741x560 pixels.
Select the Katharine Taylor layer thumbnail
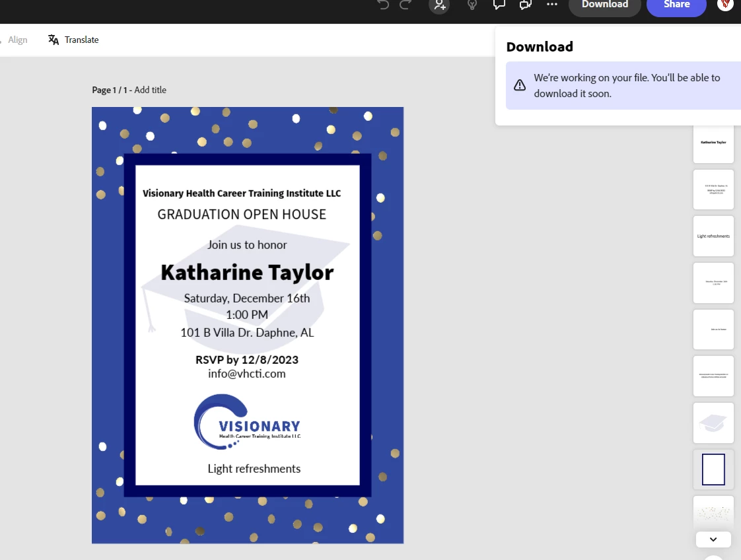[713, 144]
